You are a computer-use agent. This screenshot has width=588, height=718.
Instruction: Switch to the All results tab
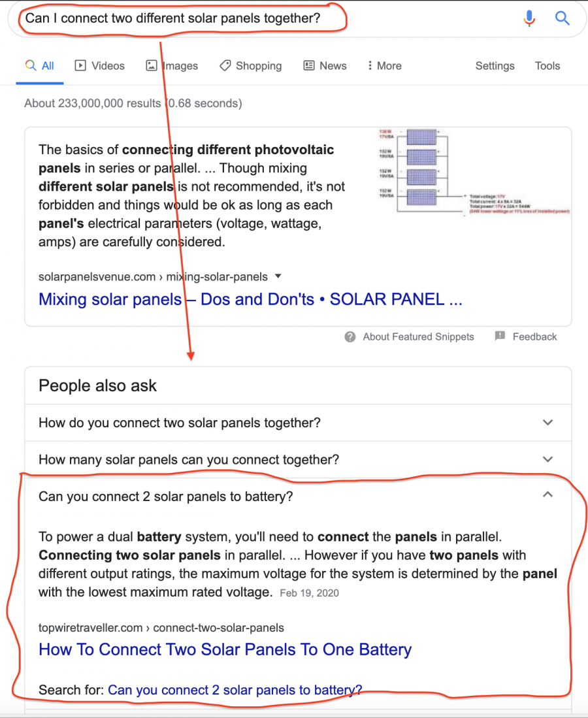[x=40, y=65]
